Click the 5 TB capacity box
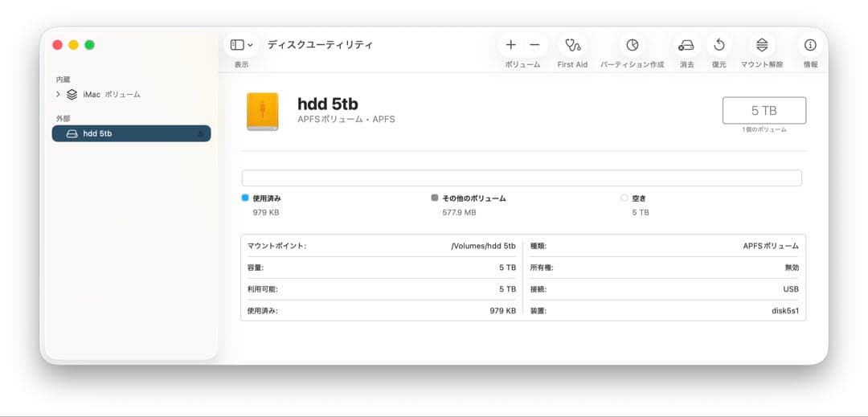868x417 pixels. tap(764, 111)
